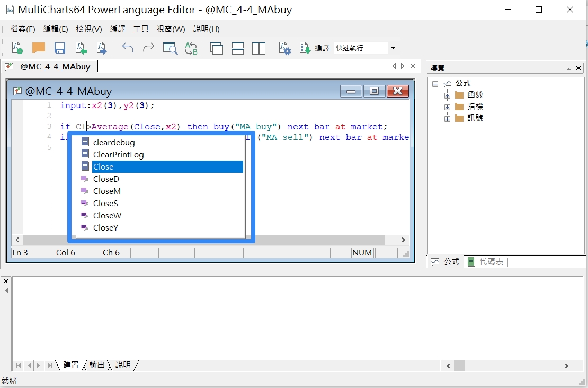Close the bottom output panel with the X
The height and width of the screenshot is (388, 588).
tap(6, 281)
